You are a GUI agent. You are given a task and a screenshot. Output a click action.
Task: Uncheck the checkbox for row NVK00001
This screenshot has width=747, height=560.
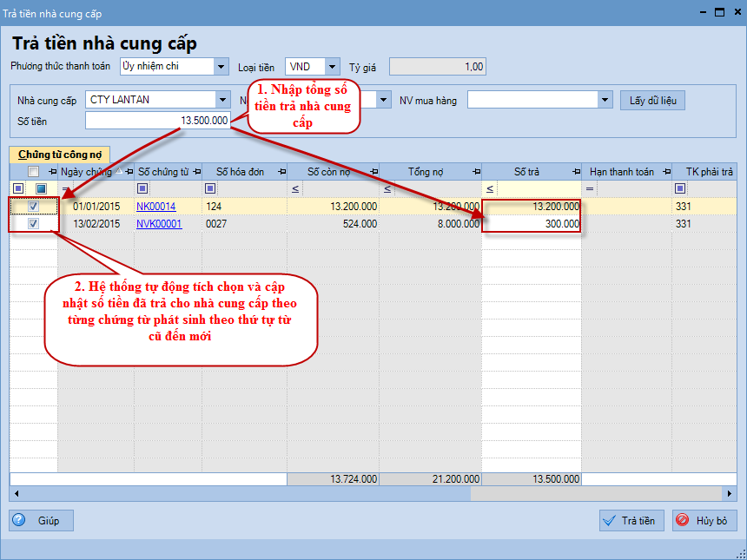click(33, 224)
